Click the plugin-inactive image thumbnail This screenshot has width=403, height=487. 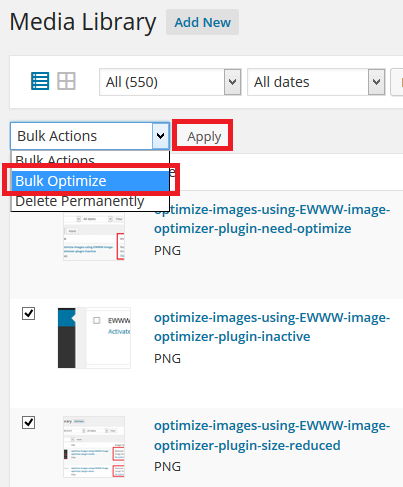(x=94, y=338)
